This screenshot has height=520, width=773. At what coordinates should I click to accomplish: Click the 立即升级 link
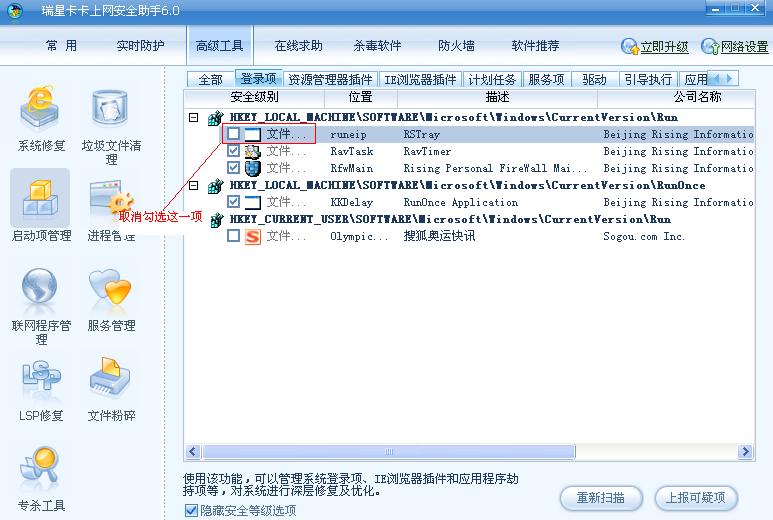[x=664, y=47]
